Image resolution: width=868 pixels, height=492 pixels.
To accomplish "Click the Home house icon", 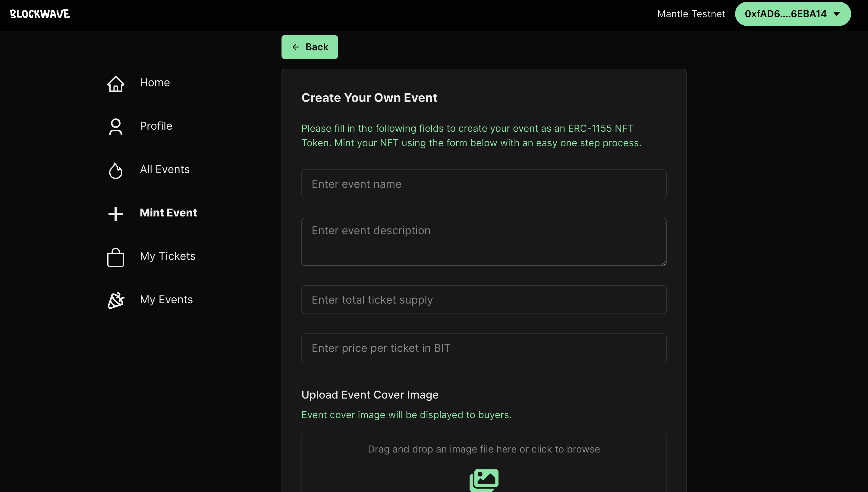I will [x=115, y=84].
